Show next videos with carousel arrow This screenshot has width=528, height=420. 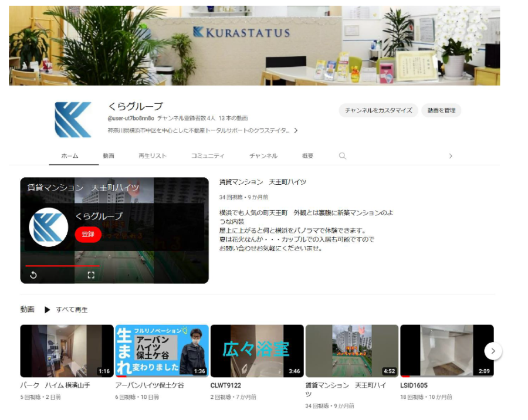click(493, 351)
